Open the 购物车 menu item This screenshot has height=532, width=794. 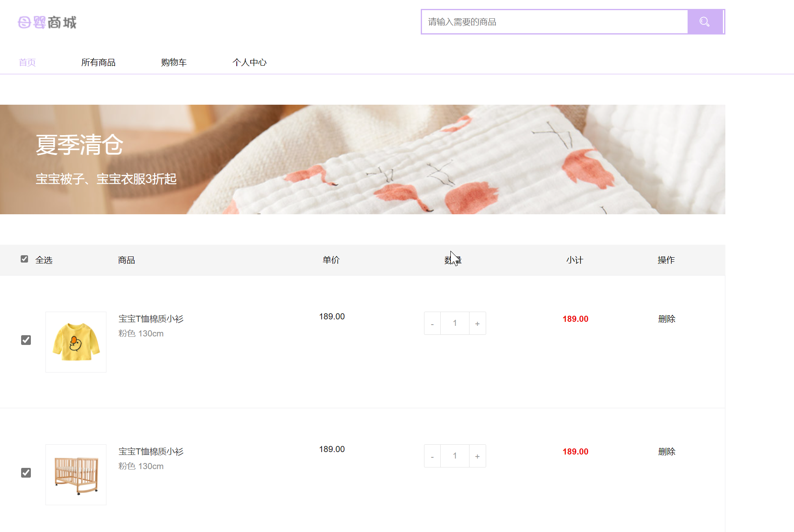coord(174,62)
